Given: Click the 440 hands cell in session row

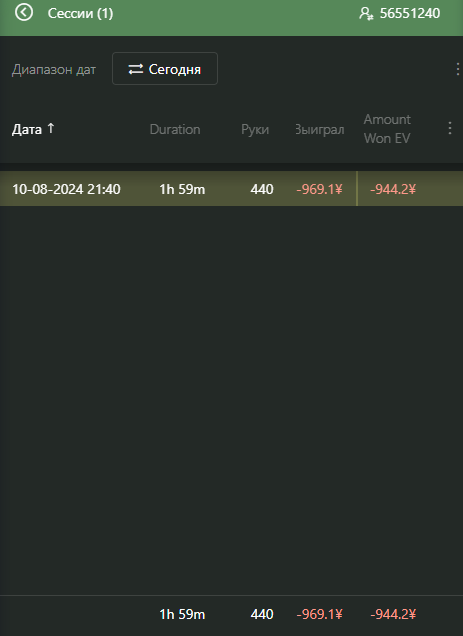Looking at the screenshot, I should [262, 189].
